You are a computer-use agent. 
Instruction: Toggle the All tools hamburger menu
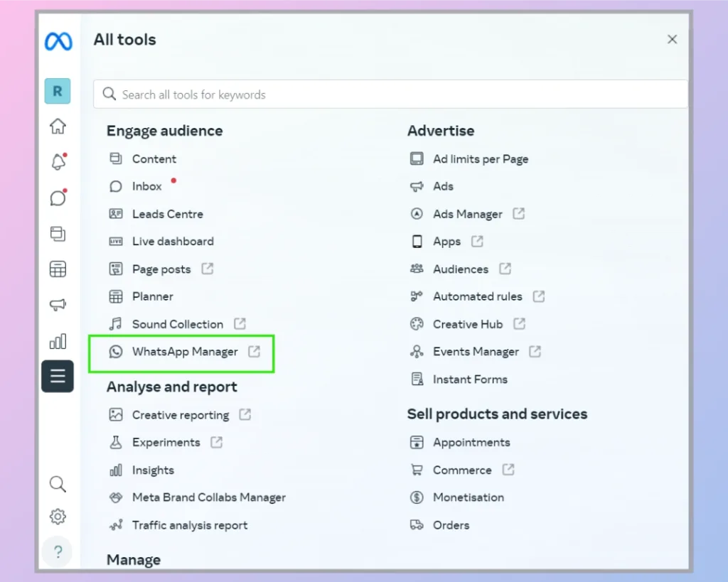coord(58,376)
